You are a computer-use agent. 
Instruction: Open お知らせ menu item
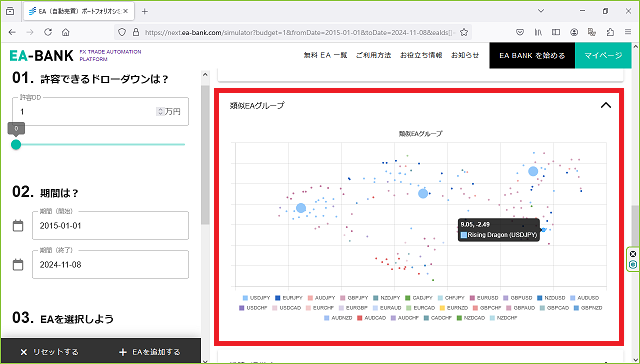click(x=465, y=55)
